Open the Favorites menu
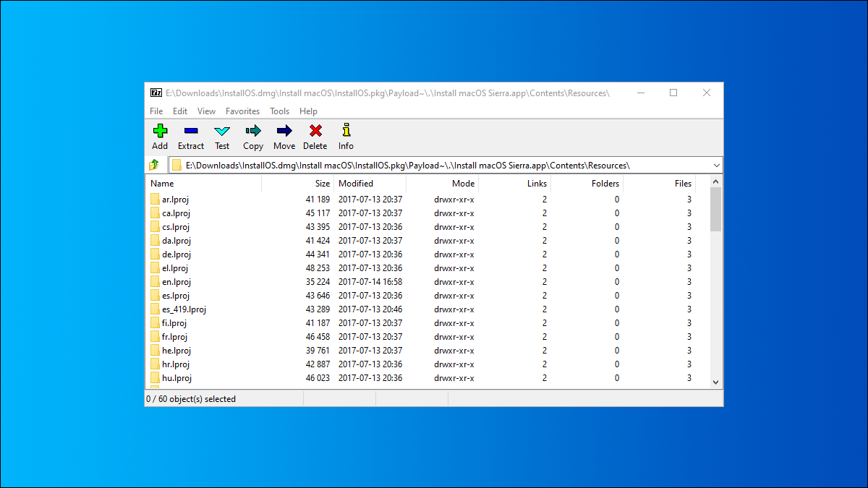 242,111
